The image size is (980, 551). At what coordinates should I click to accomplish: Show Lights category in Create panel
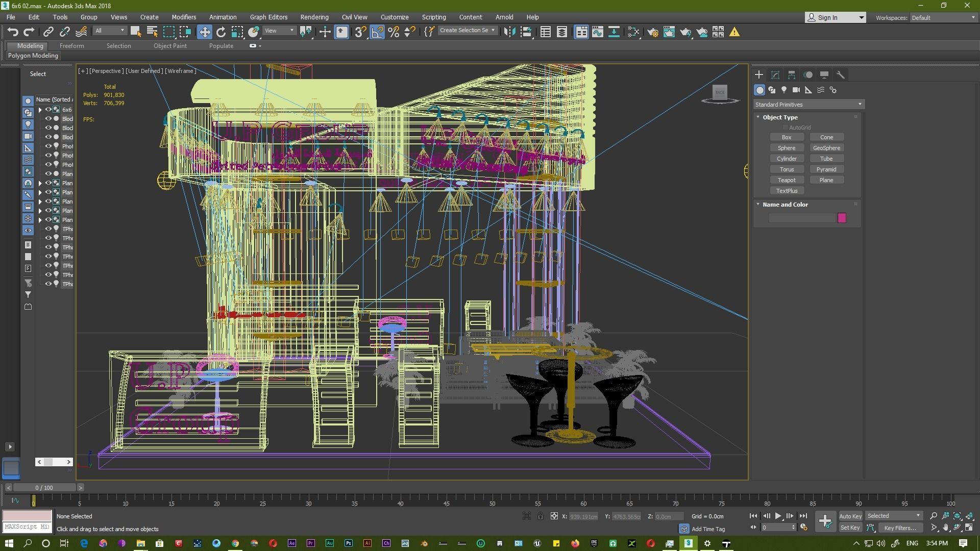784,90
